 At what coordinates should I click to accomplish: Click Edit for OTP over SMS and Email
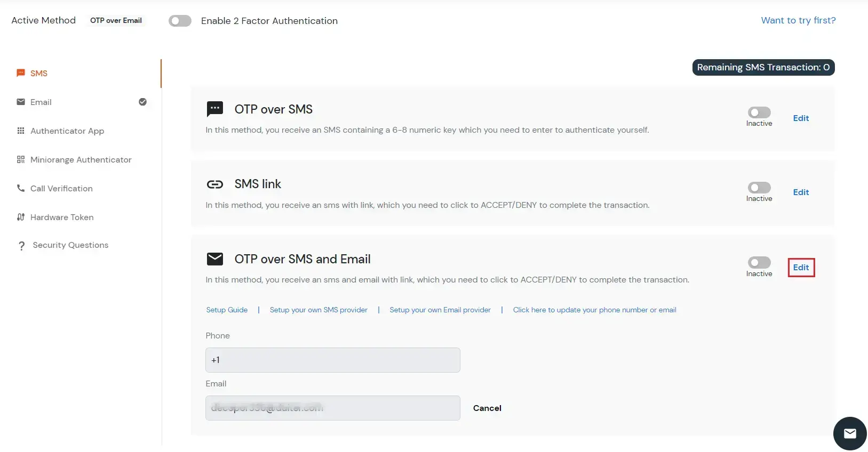(801, 267)
